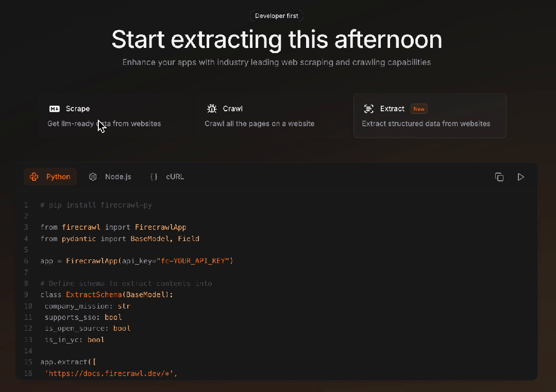Viewport: 556px width, 392px height.
Task: Click the Python logo icon
Action: [x=34, y=177]
